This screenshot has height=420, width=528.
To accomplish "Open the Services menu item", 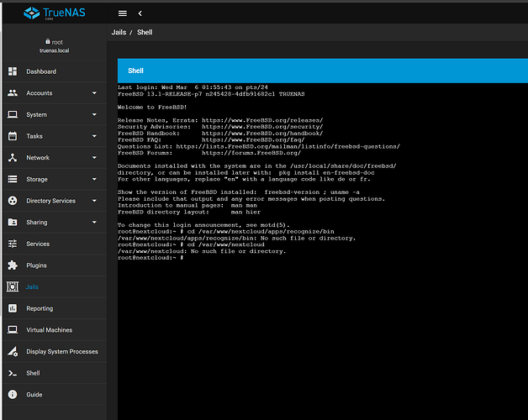I will pyautogui.click(x=55, y=244).
